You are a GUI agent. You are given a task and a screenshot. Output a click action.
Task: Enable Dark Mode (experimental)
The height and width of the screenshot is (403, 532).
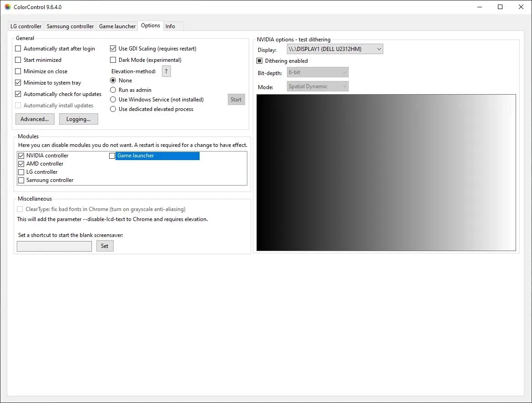click(113, 60)
